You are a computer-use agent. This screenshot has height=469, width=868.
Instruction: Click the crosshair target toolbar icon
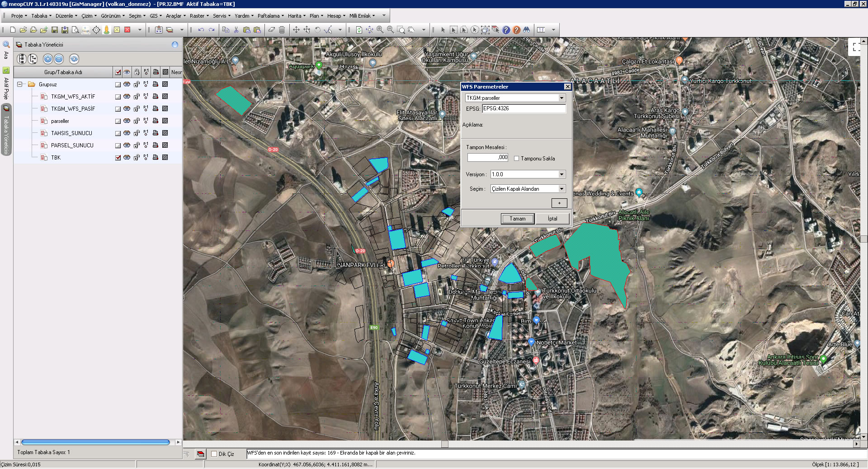pos(96,30)
